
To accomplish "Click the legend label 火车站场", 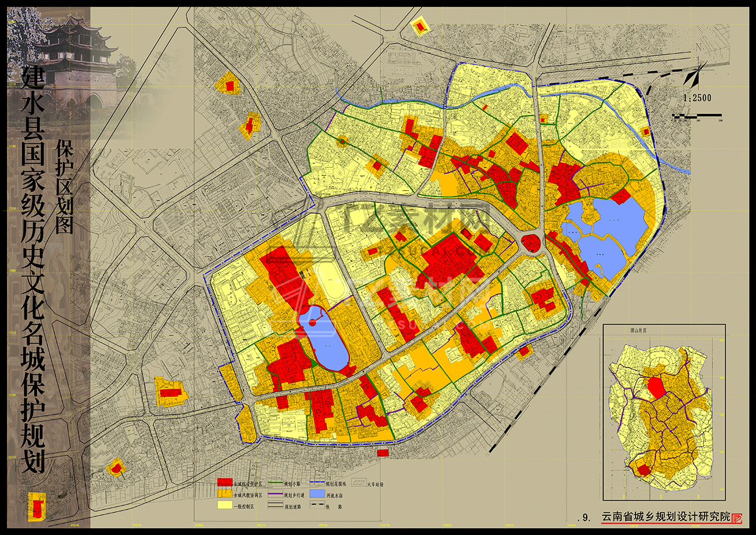I will tap(376, 484).
